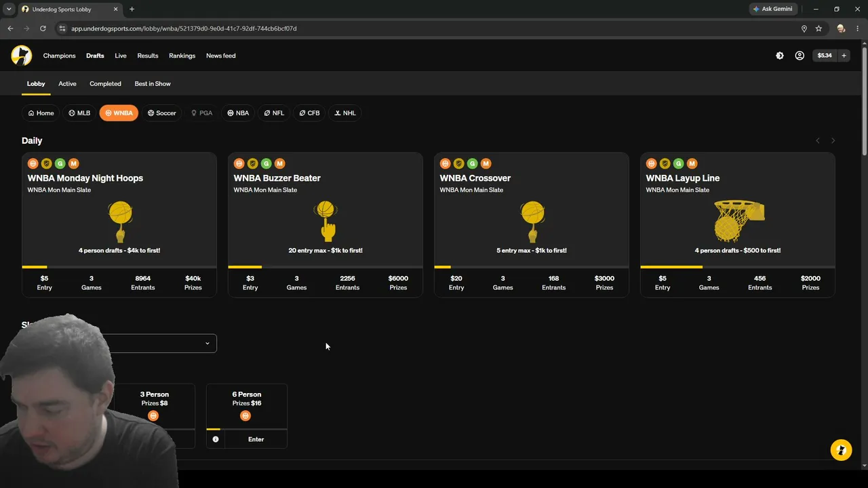Click the basketball hoop image on Layup Line
Screen dimensions: 868x488
[x=739, y=221]
